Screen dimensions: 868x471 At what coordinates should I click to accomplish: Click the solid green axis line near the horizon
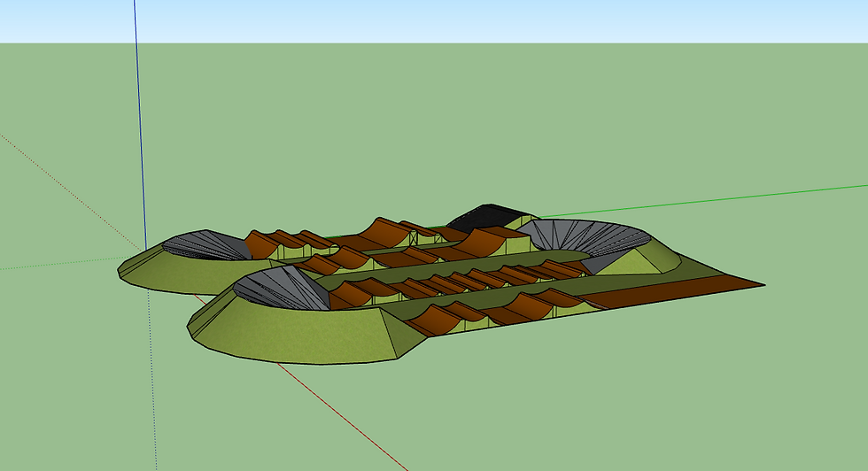[703, 202]
